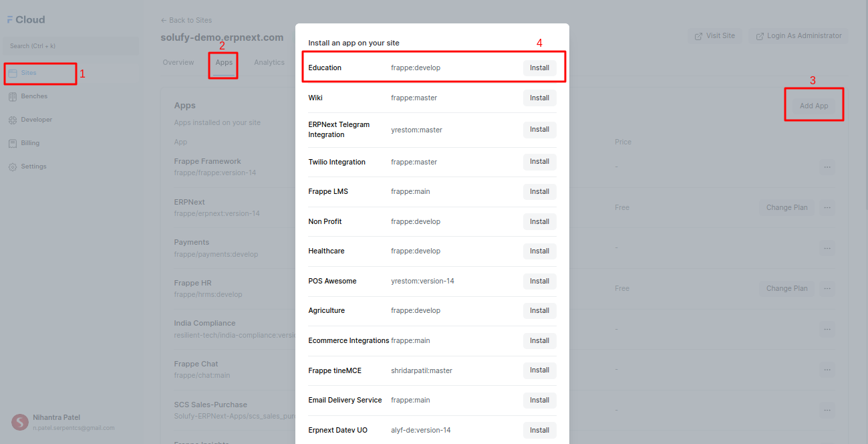Click the Add App button

click(814, 106)
